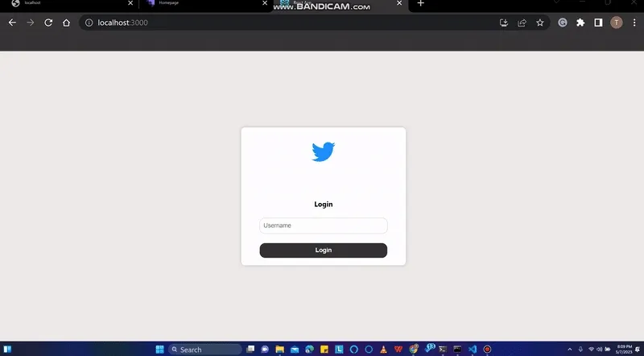Click the Twitter bird logo
This screenshot has height=356, width=644.
(x=323, y=151)
